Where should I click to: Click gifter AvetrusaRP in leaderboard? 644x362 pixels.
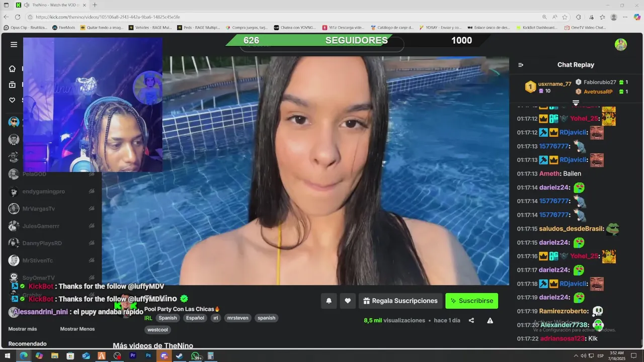598,92
